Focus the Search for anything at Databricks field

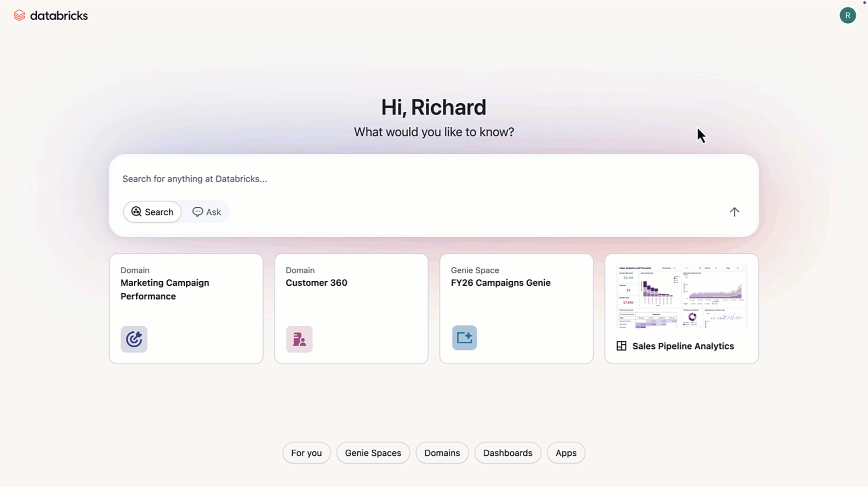pyautogui.click(x=433, y=179)
